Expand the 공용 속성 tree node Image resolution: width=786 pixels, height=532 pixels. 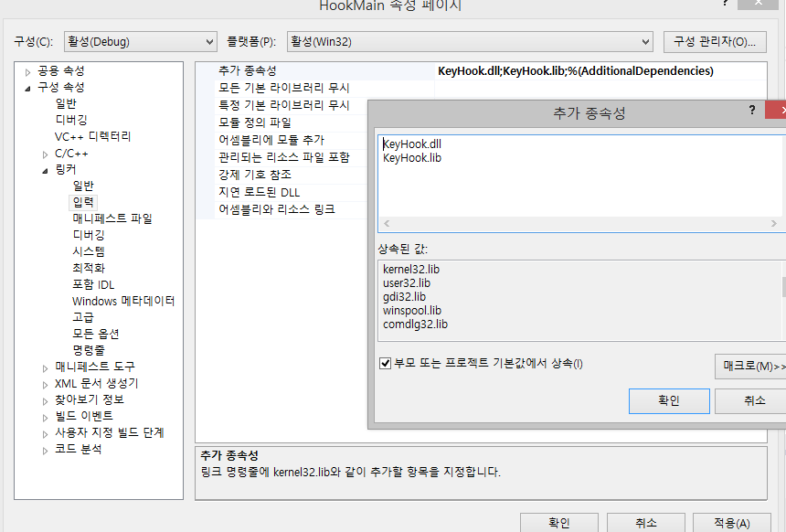[28, 71]
